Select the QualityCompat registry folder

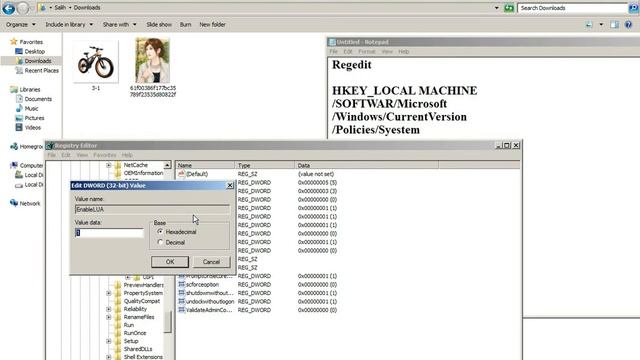pyautogui.click(x=142, y=301)
